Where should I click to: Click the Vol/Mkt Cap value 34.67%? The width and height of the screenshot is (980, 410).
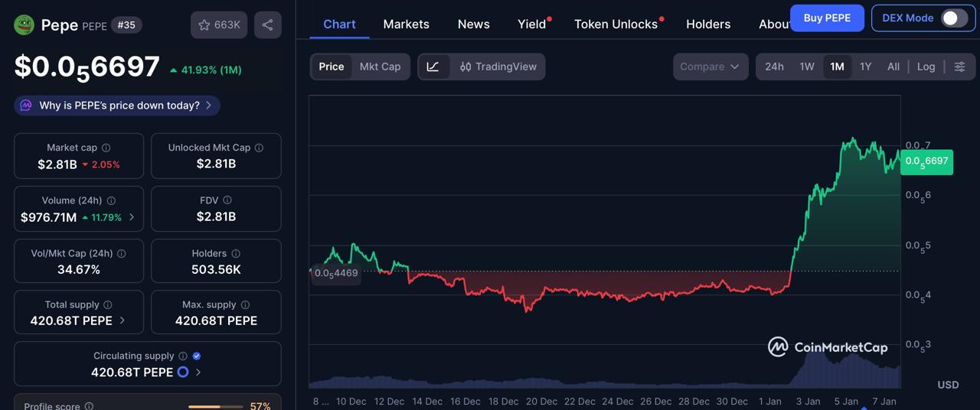(x=79, y=269)
